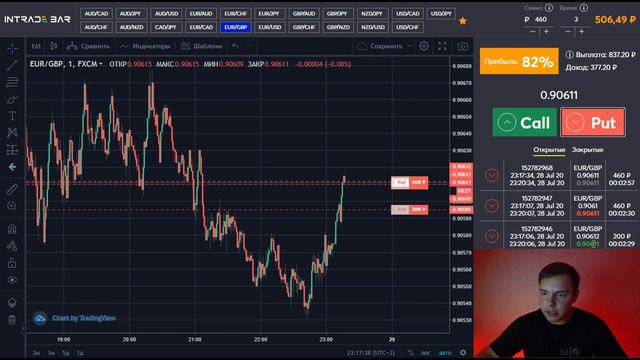This screenshot has width=640, height=360.
Task: Open the prediction and measurement tool
Action: [12, 150]
